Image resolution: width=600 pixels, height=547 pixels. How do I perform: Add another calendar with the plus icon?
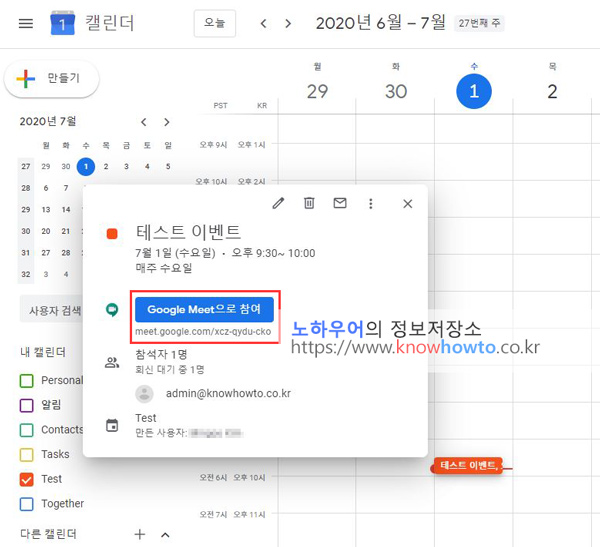tap(140, 534)
